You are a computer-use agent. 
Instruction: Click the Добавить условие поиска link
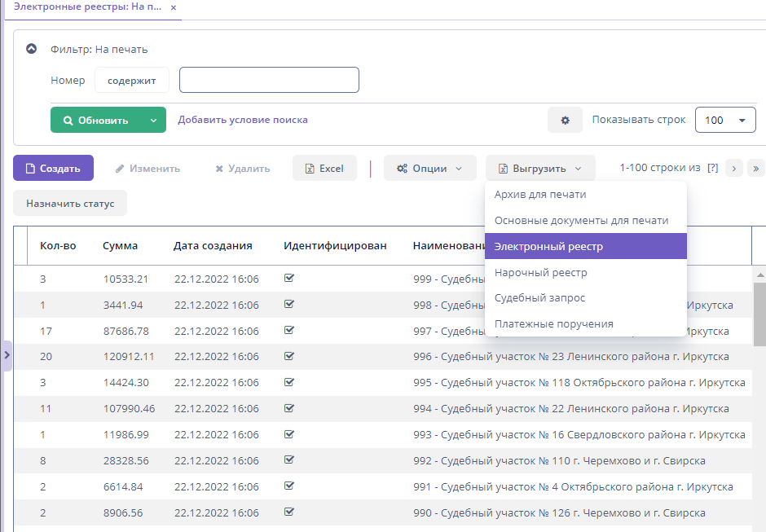(x=243, y=120)
